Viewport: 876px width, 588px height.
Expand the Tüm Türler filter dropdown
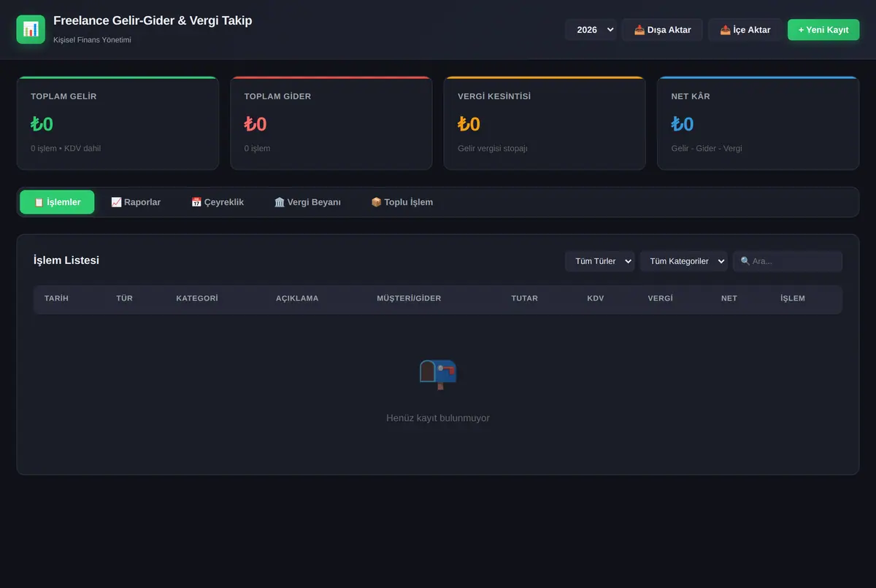[600, 261]
